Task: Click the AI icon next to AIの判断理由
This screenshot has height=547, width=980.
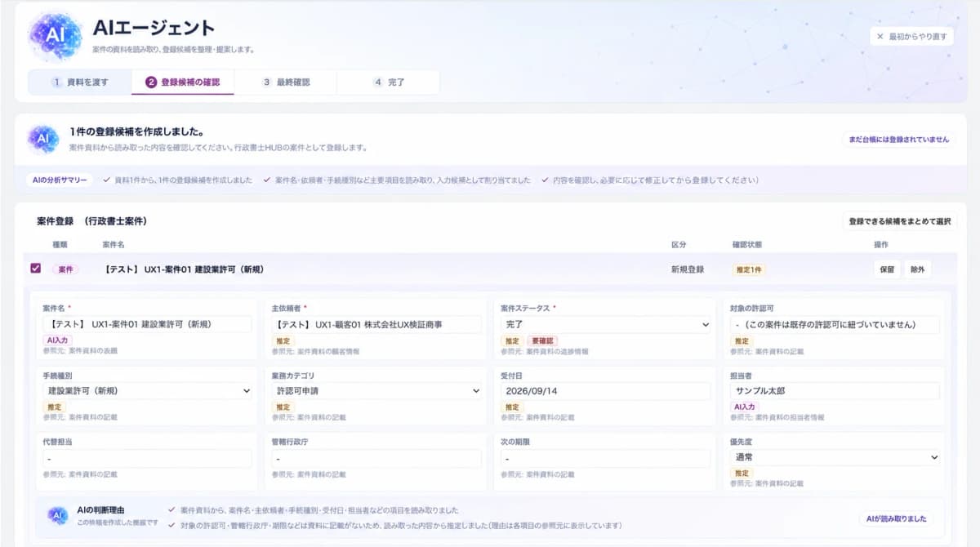Action: [57, 514]
